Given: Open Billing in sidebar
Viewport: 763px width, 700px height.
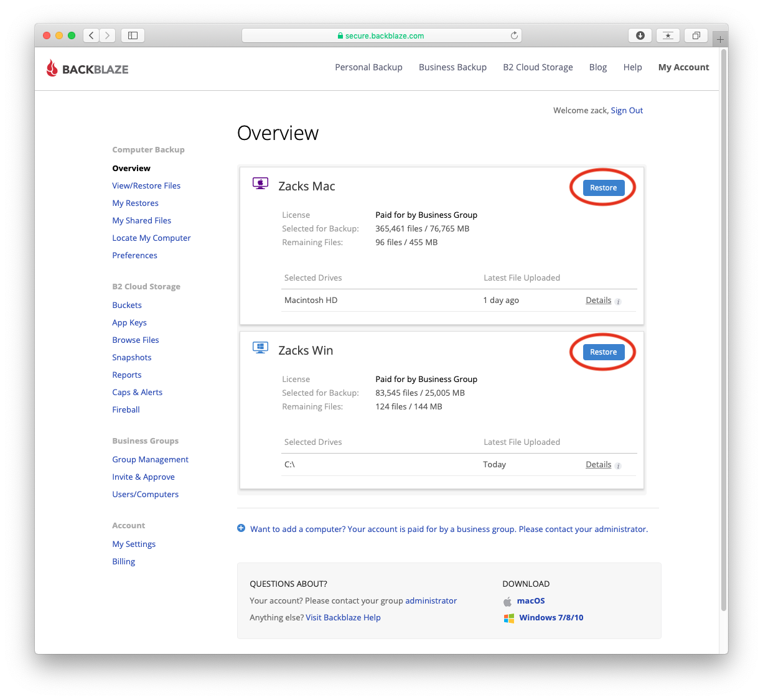Looking at the screenshot, I should [123, 561].
